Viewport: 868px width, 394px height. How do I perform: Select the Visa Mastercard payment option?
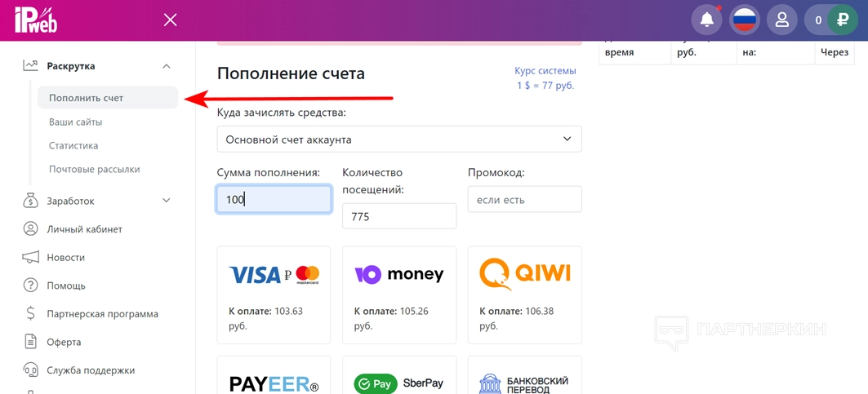[274, 294]
